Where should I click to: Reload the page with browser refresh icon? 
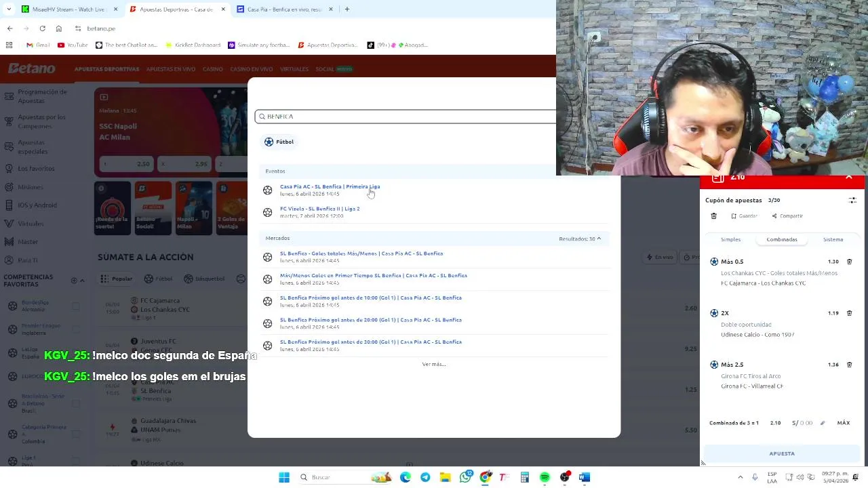click(x=42, y=28)
